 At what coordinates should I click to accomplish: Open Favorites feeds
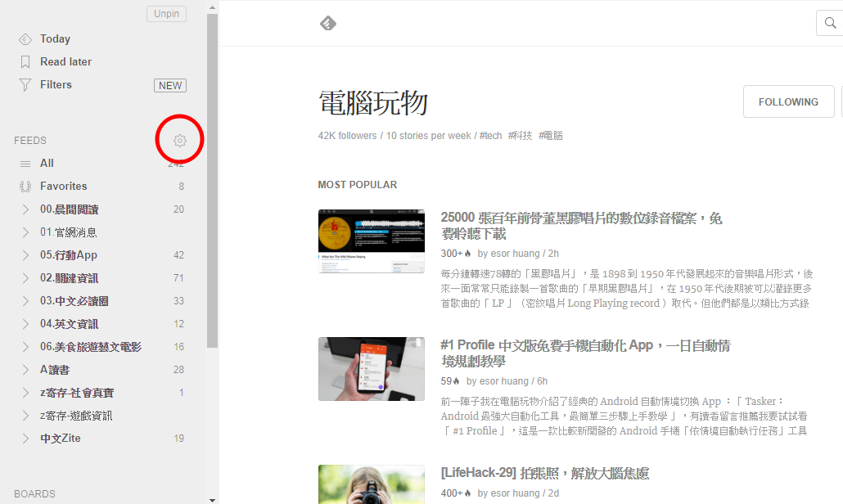(64, 186)
